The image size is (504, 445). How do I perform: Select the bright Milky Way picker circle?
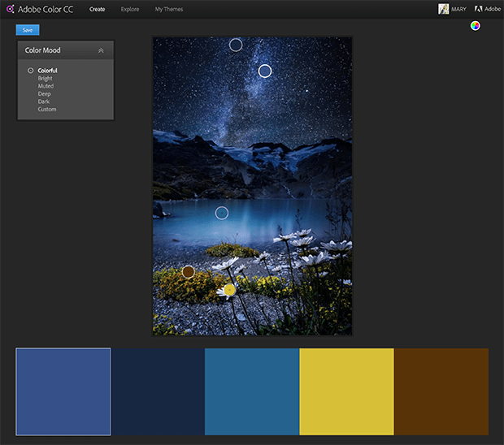pos(264,71)
